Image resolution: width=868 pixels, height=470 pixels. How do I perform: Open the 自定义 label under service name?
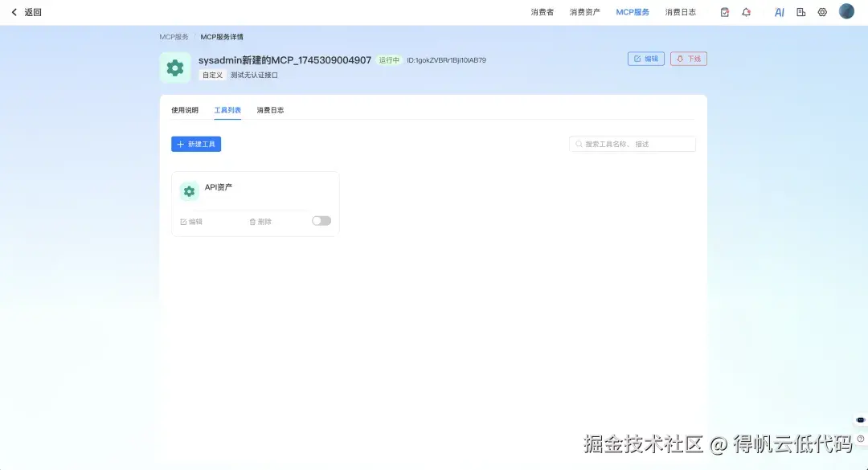[211, 75]
